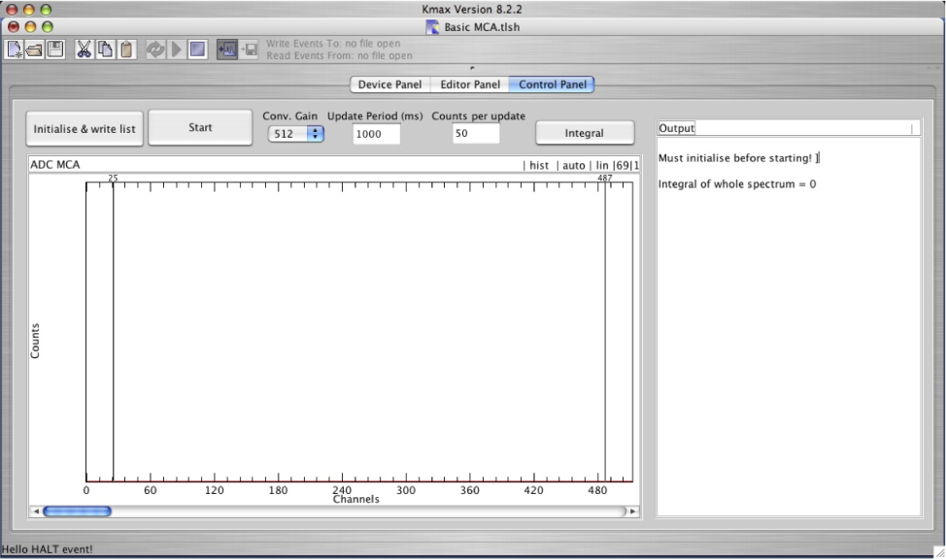Open the Editor Panel tab
Viewport: 946px width, 560px height.
(470, 84)
